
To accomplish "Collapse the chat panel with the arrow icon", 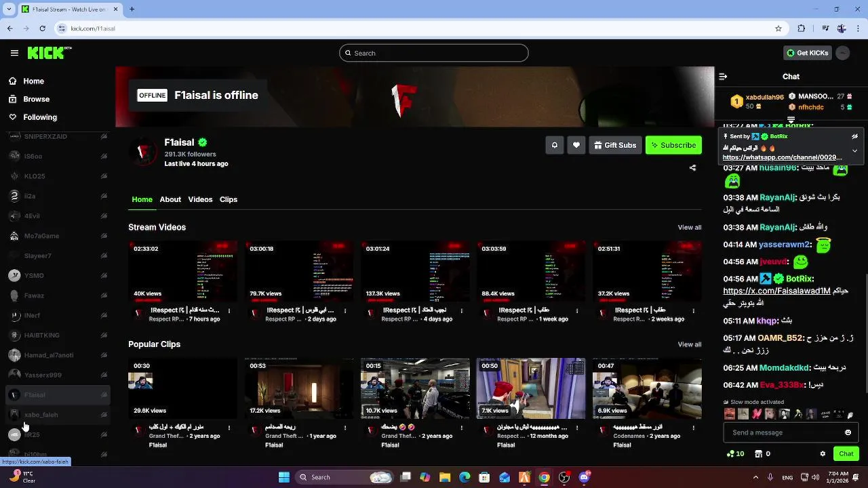I will coord(723,77).
